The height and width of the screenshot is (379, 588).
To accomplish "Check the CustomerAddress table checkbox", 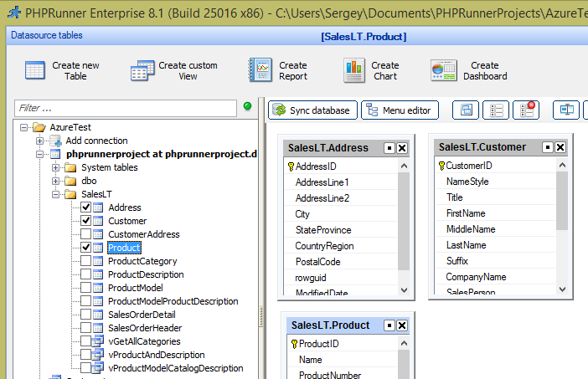I will tap(86, 234).
